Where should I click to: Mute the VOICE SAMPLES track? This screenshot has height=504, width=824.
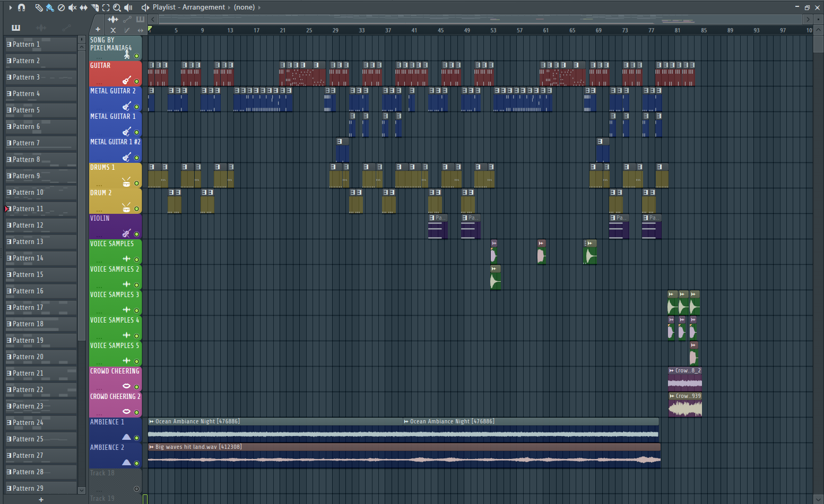136,260
